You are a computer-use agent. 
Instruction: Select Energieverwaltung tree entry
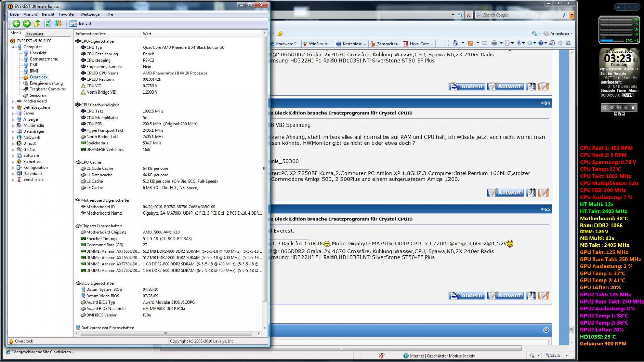point(46,83)
